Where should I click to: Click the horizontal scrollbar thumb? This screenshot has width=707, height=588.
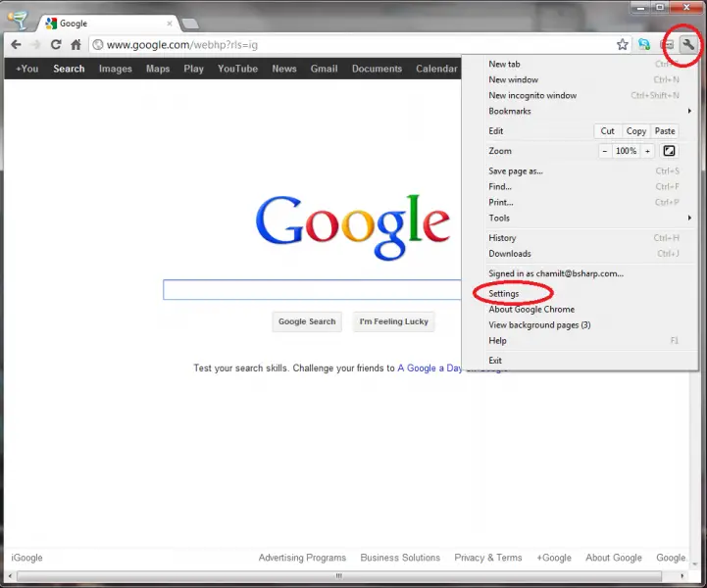click(339, 576)
